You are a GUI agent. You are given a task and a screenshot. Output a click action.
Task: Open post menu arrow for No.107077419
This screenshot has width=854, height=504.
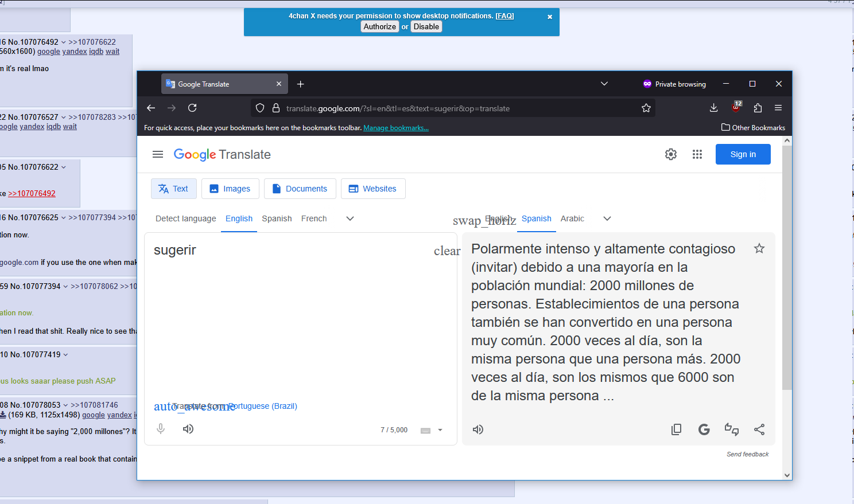click(66, 355)
